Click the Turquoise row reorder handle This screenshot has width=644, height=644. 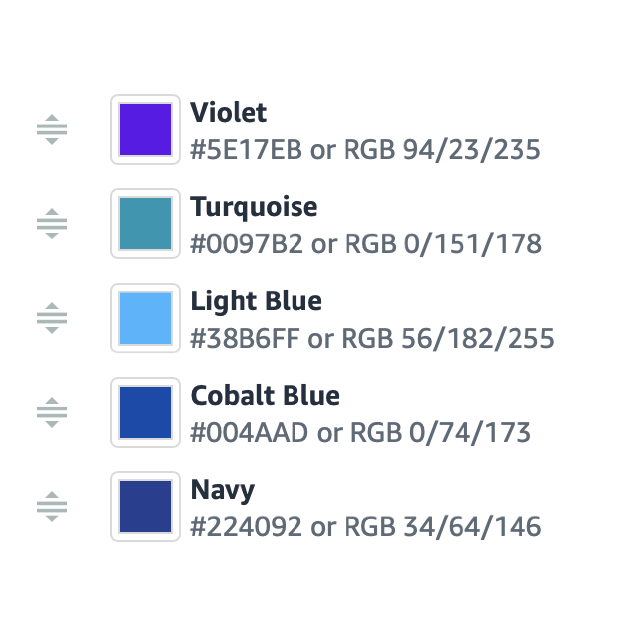tap(52, 224)
